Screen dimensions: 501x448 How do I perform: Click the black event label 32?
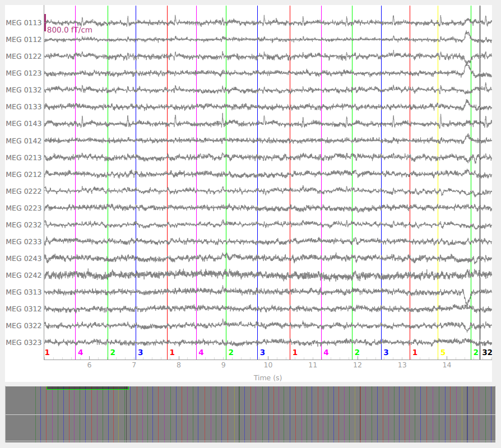[487, 352]
